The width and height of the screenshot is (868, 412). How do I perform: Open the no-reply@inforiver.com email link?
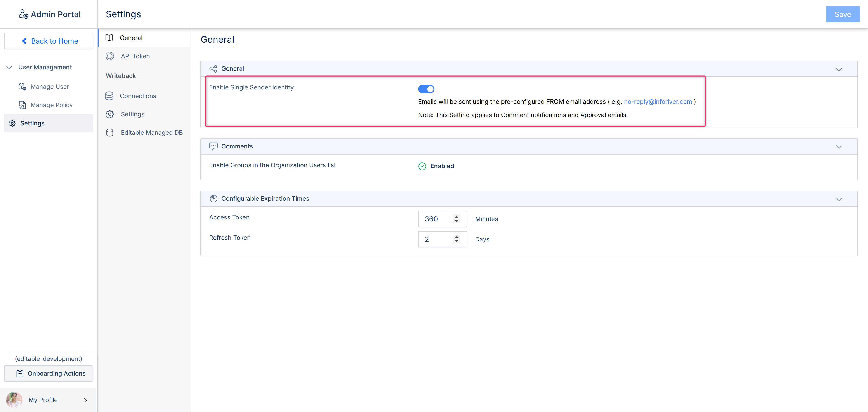(x=658, y=102)
